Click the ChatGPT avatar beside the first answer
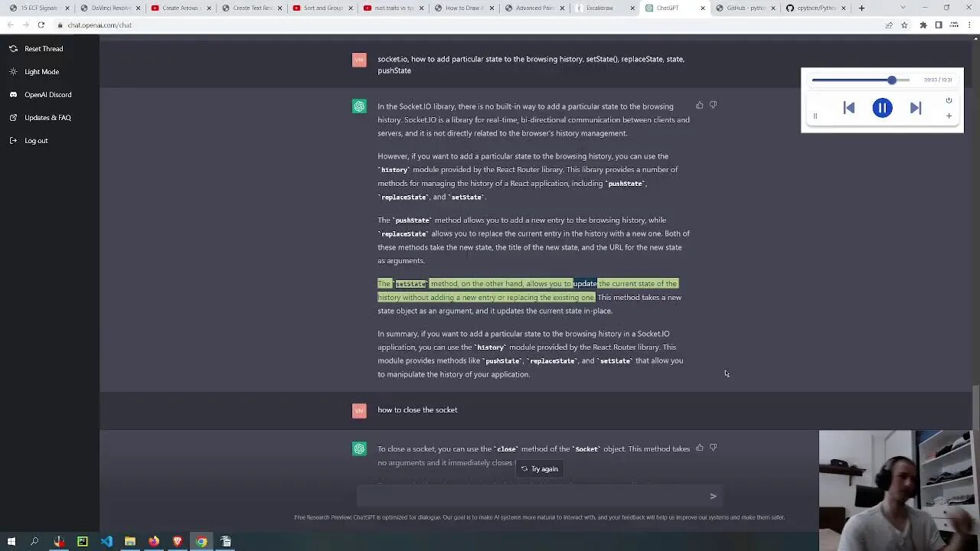 359,106
